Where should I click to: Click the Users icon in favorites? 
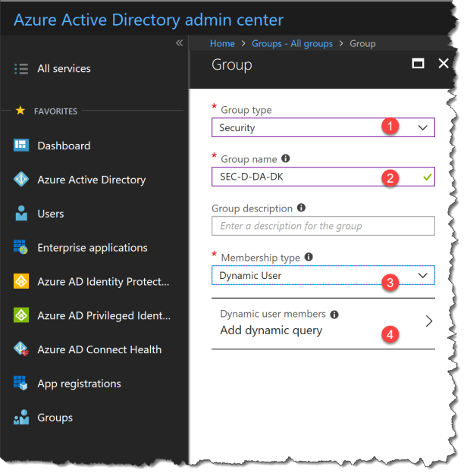[21, 214]
